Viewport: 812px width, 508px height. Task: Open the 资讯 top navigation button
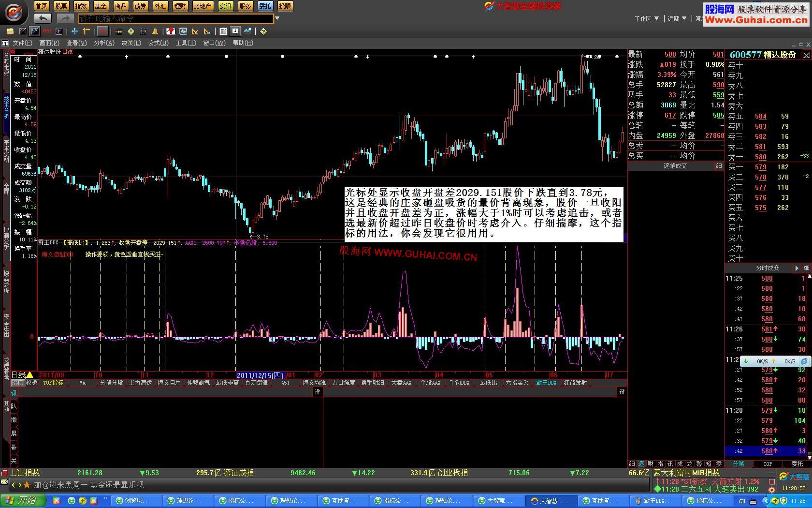(225, 6)
